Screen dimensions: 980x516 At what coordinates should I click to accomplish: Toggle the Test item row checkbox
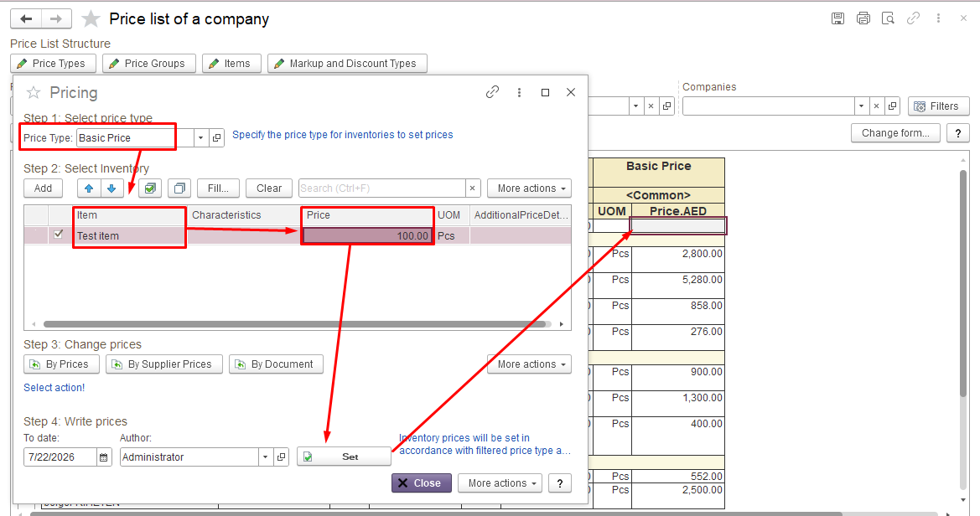tap(58, 235)
